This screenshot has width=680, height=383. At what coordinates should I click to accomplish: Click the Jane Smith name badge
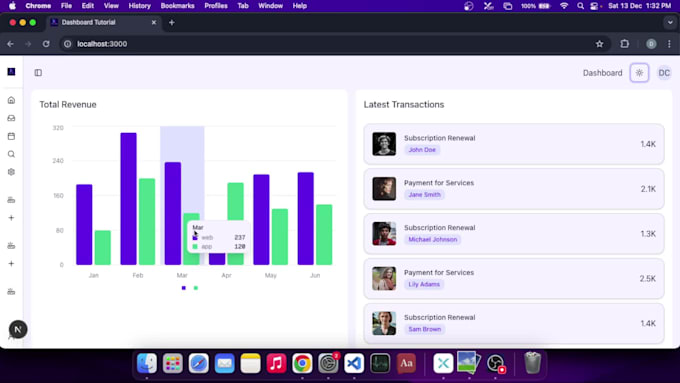[424, 195]
